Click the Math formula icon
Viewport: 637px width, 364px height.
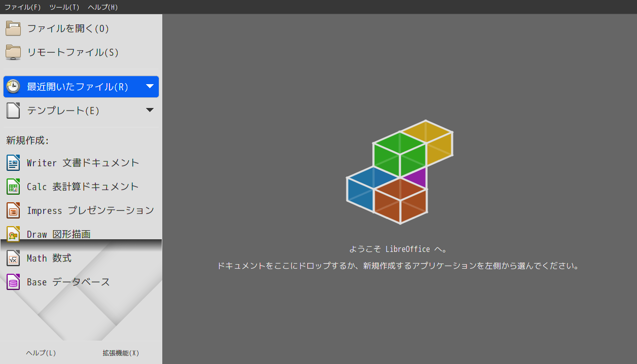coord(13,258)
